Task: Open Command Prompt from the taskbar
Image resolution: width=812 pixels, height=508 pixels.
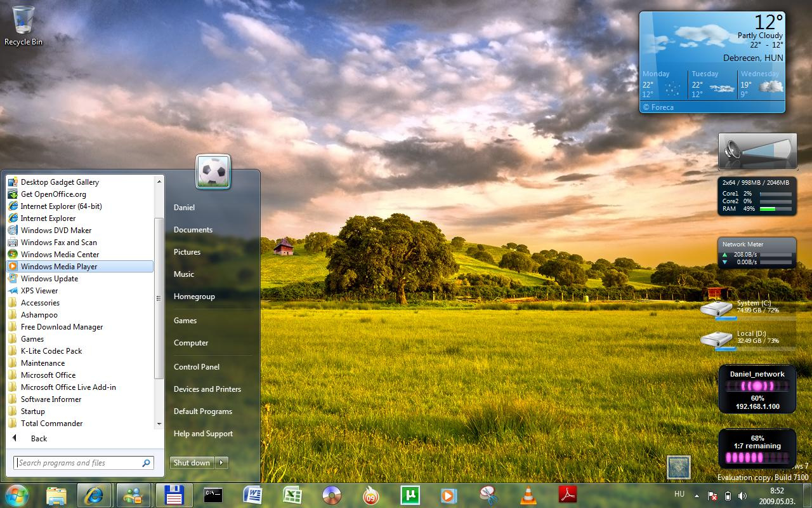Action: (213, 495)
